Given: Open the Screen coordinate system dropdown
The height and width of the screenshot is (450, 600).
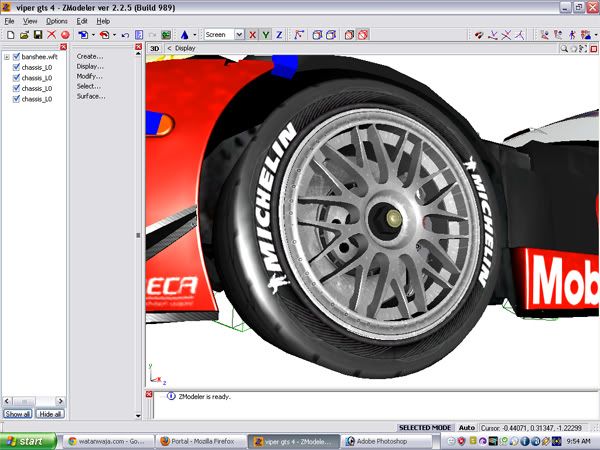Looking at the screenshot, I should coord(239,34).
